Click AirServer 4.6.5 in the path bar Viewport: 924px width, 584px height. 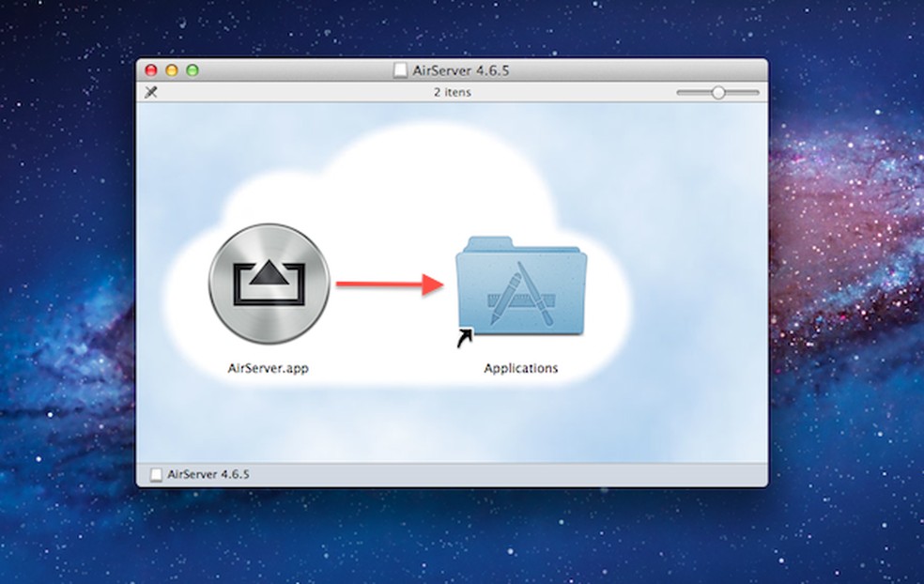pyautogui.click(x=208, y=474)
